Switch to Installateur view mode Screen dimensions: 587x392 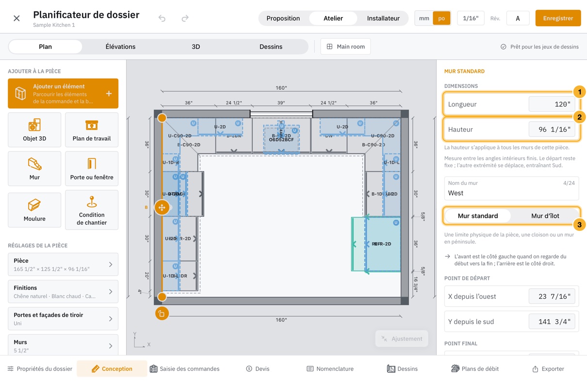tap(383, 18)
